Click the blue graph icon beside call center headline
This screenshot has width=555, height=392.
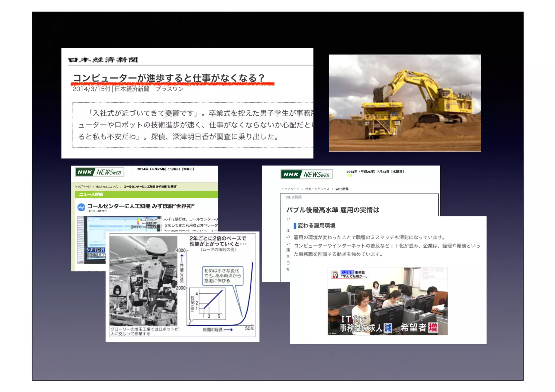pyautogui.click(x=81, y=208)
